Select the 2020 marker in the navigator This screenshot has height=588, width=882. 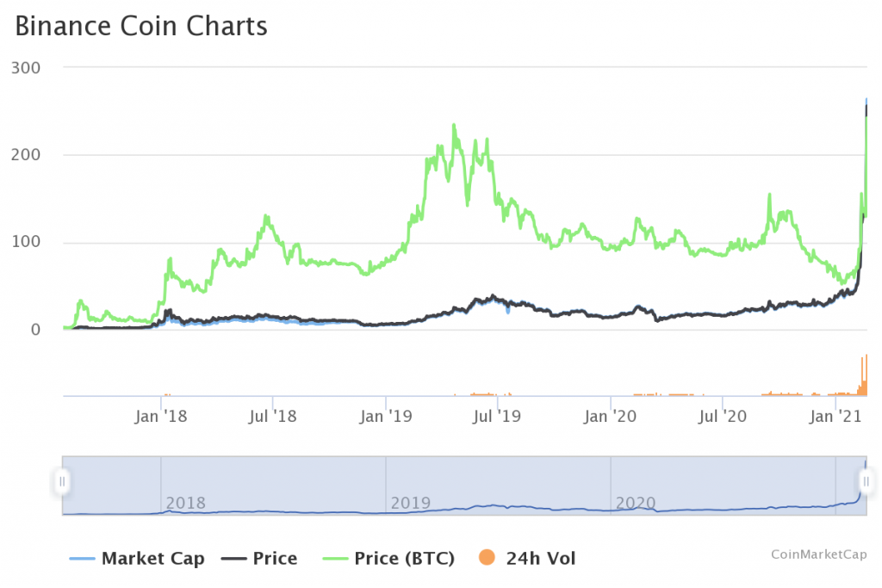coord(635,503)
